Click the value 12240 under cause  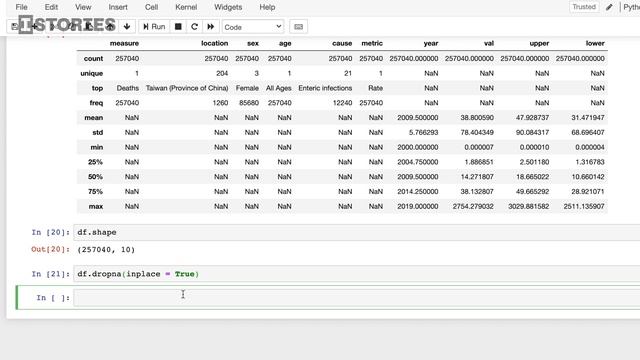(x=342, y=103)
